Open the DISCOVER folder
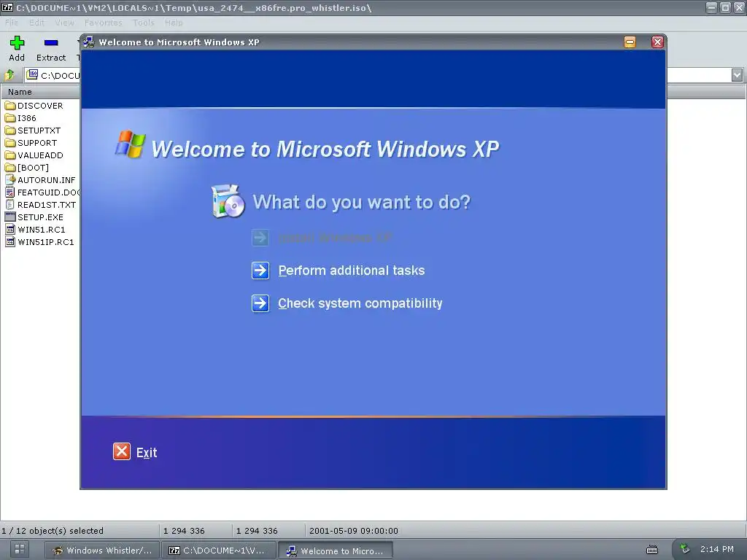The width and height of the screenshot is (747, 560). click(34, 106)
